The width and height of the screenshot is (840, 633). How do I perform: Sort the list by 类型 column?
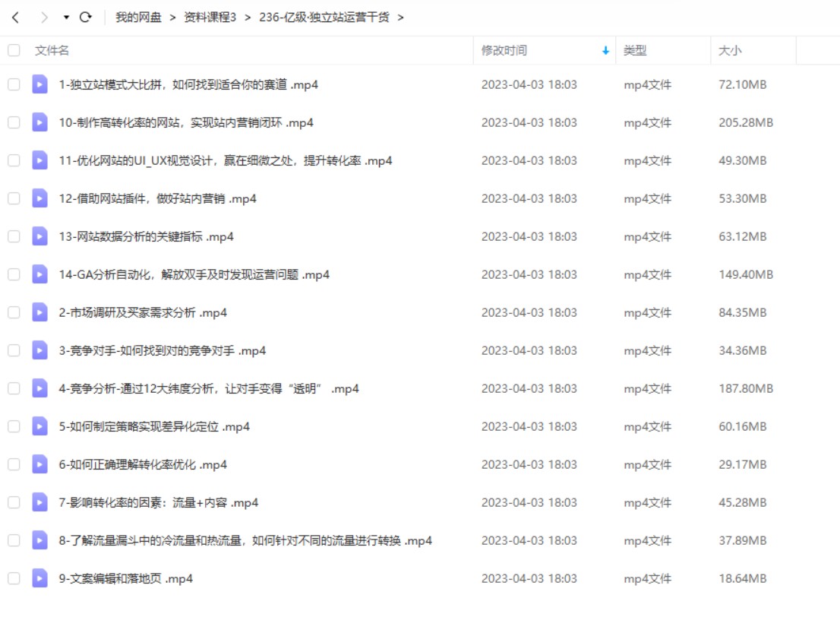635,50
